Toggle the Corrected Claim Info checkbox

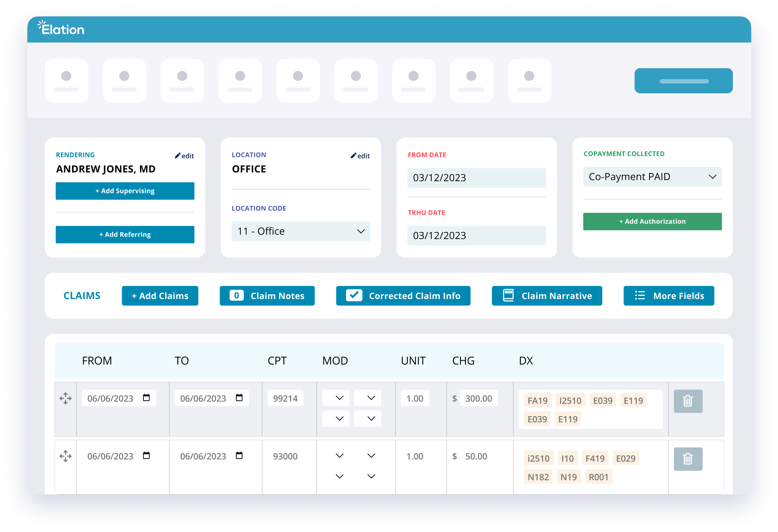point(354,296)
